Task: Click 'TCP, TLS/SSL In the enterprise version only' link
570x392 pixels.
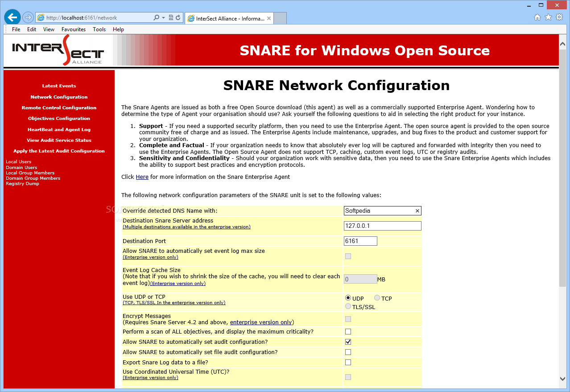Action: click(x=174, y=303)
